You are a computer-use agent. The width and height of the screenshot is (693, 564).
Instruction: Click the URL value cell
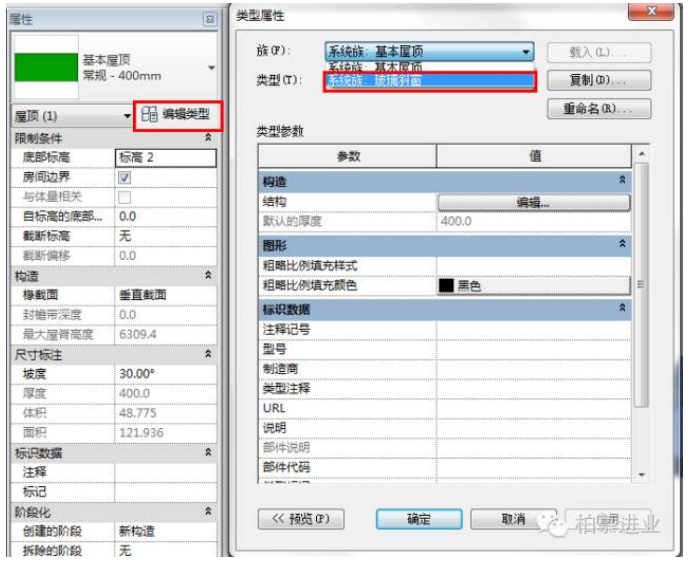click(534, 408)
